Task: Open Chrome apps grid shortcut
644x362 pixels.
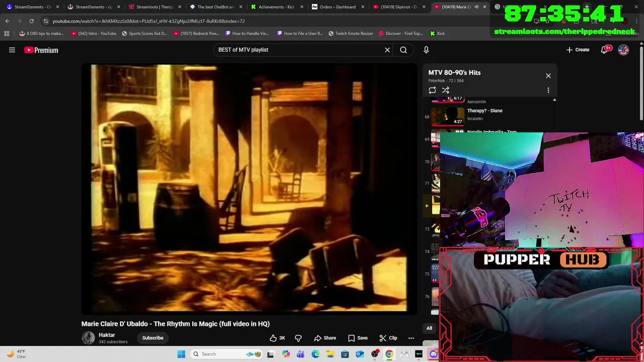Action: tap(7, 33)
